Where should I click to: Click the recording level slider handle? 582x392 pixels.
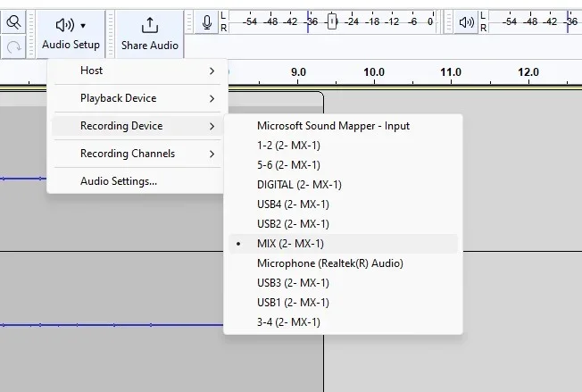(332, 21)
